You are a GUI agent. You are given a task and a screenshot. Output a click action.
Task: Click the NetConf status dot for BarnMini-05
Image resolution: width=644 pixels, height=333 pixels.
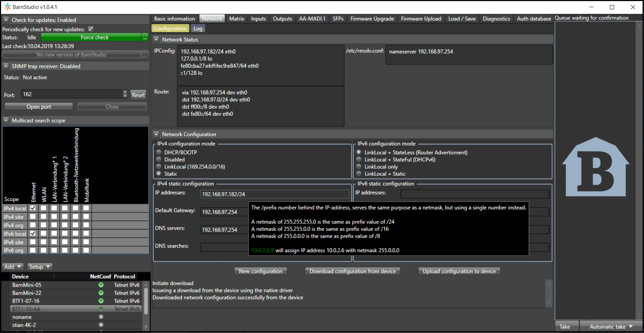click(x=101, y=285)
